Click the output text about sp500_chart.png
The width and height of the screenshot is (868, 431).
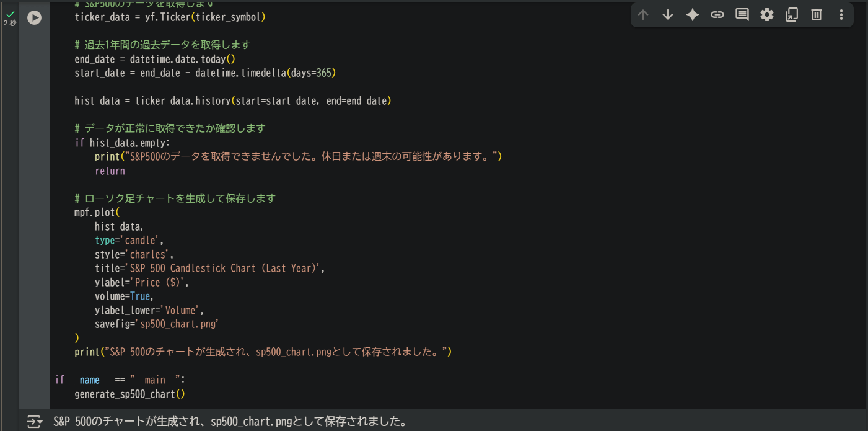coord(230,422)
